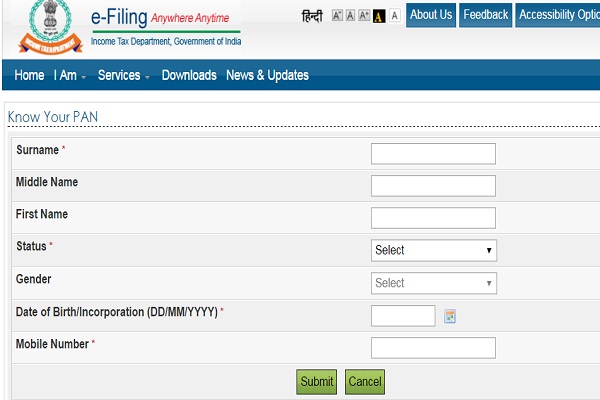Open the Gender dropdown
600x400 pixels.
(433, 283)
